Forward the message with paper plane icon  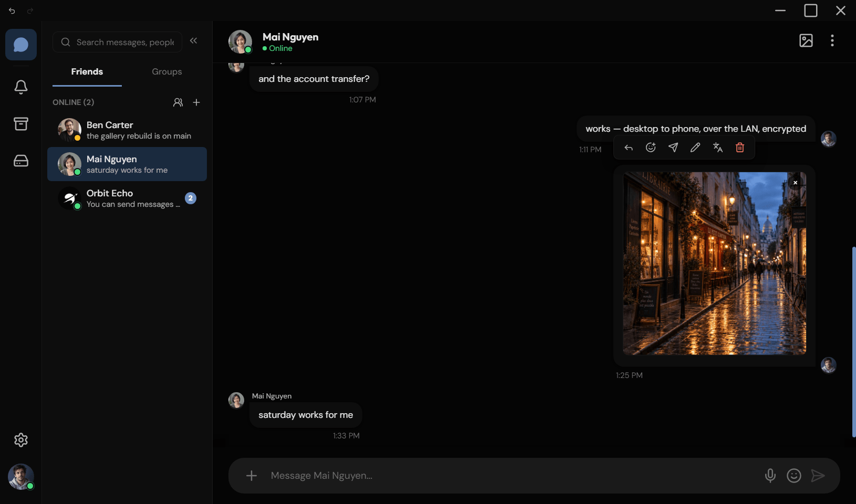[x=673, y=148]
